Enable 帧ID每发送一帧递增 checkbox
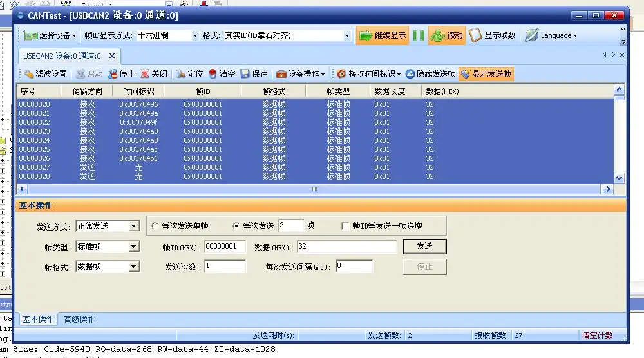The image size is (644, 358). click(345, 226)
